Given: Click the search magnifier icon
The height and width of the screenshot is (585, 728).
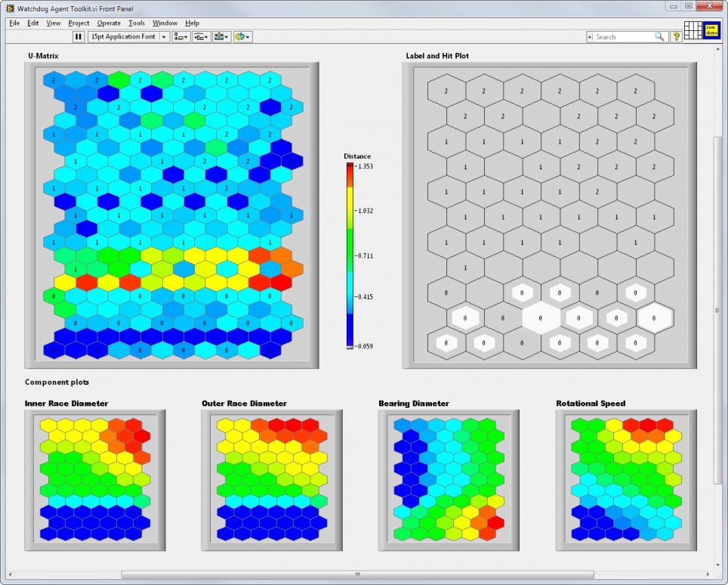Looking at the screenshot, I should tap(659, 36).
